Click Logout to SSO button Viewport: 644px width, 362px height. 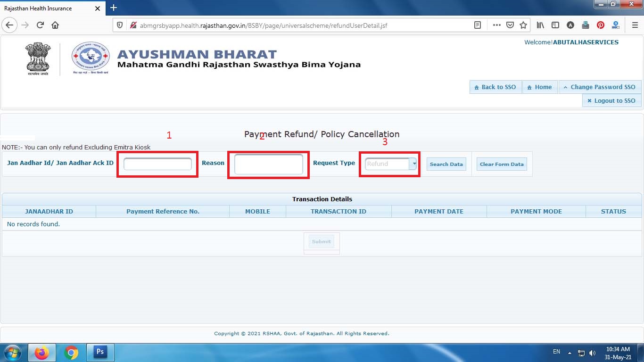(612, 100)
